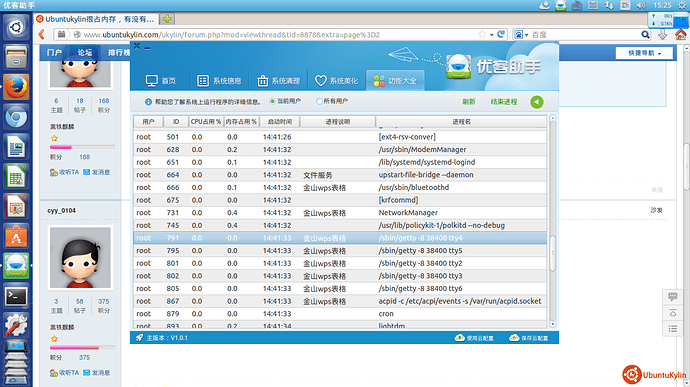Click the keyboard indicator in top panel
Image resolution: width=690 pixels, height=387 pixels.
coord(577,5)
